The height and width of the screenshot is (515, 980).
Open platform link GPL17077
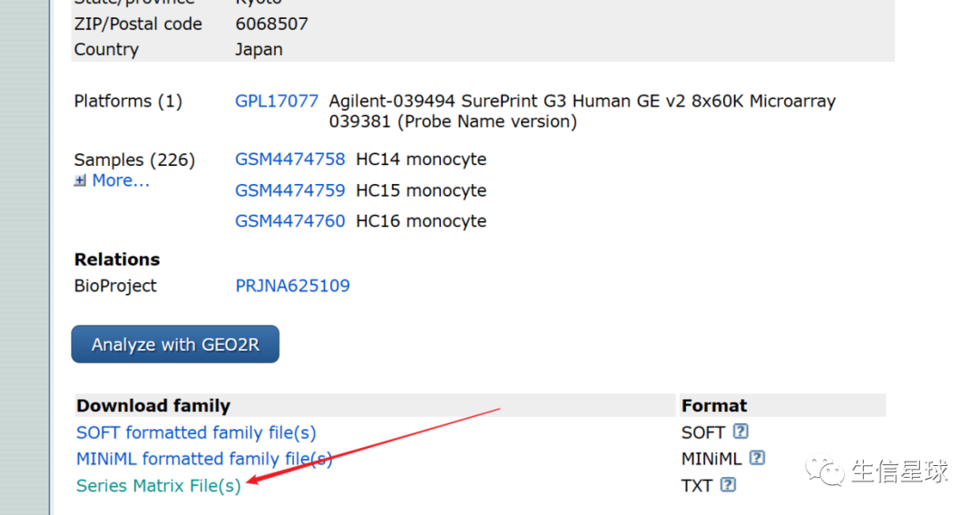[277, 101]
